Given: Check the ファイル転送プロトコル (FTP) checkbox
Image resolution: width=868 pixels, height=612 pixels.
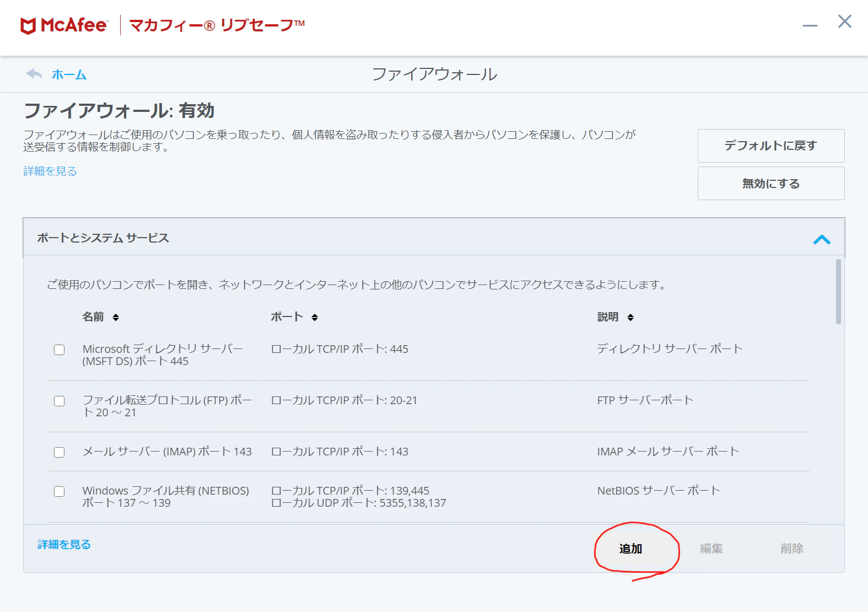Looking at the screenshot, I should click(x=60, y=401).
